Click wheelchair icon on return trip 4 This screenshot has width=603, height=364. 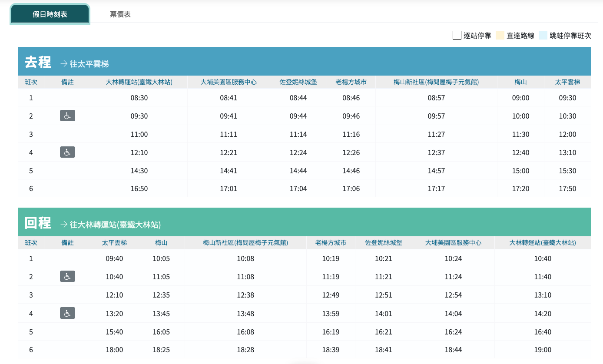[67, 313]
